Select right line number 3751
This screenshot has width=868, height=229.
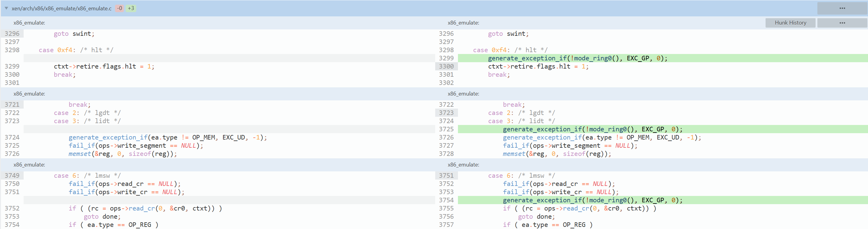click(x=446, y=175)
